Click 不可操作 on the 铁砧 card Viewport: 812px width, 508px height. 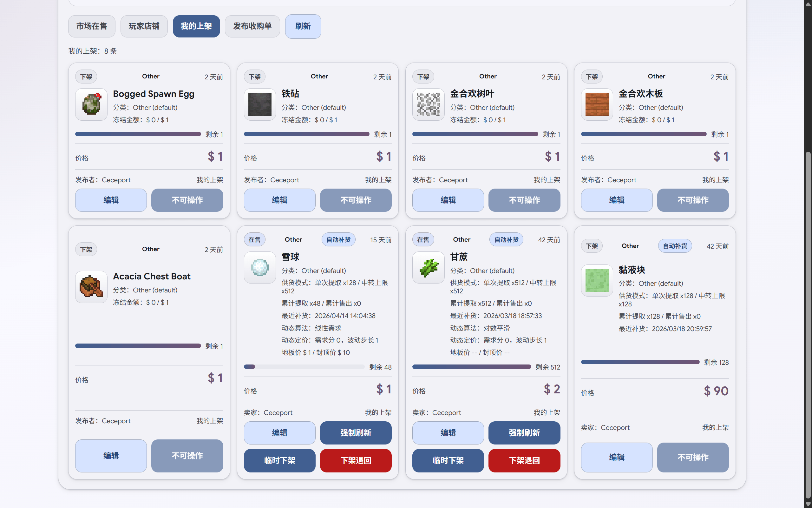click(x=356, y=200)
